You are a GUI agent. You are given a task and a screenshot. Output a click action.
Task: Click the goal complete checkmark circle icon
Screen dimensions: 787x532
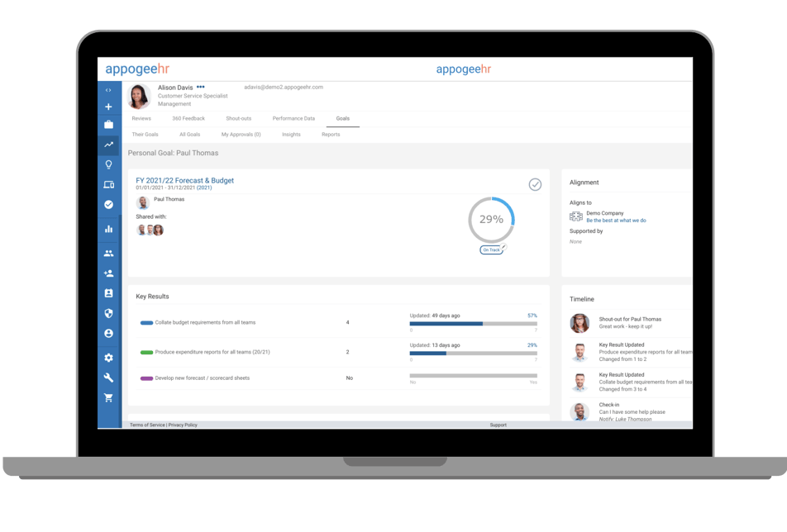[x=535, y=184]
